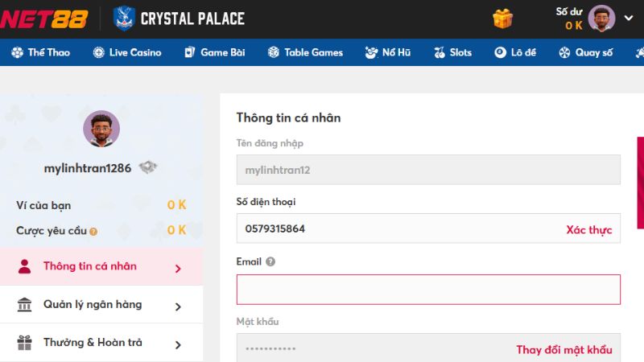Viewport: 644px width, 362px height.
Task: Select the Slots menu item
Action: 452,52
